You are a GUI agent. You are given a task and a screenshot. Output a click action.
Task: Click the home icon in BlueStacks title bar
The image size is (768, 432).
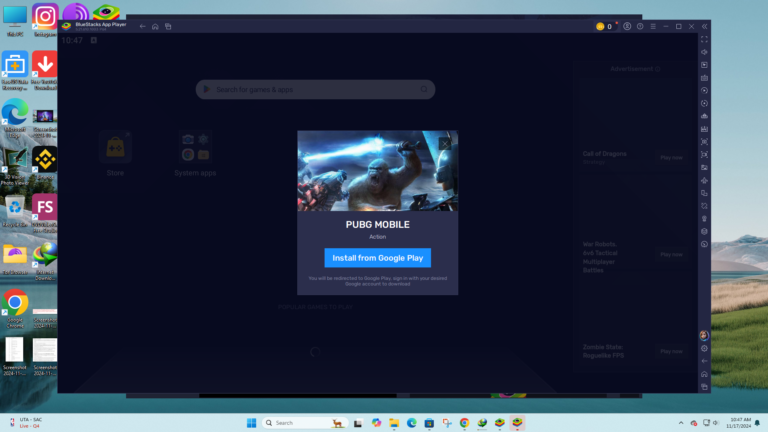pos(155,26)
